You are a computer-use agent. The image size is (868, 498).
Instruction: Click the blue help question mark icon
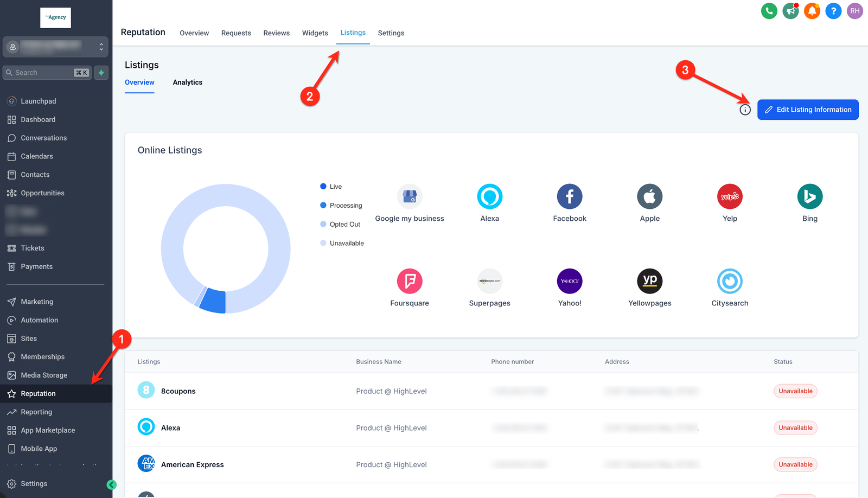[833, 11]
